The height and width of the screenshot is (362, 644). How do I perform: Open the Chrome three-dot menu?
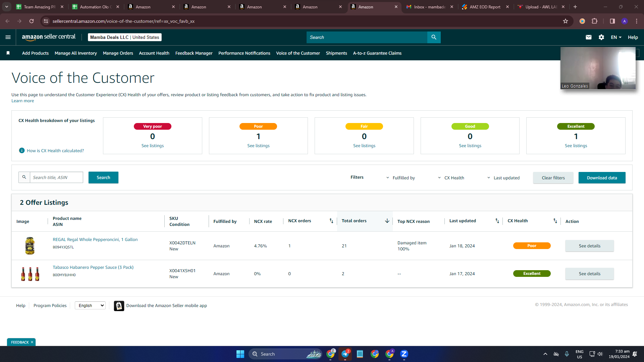(x=637, y=21)
